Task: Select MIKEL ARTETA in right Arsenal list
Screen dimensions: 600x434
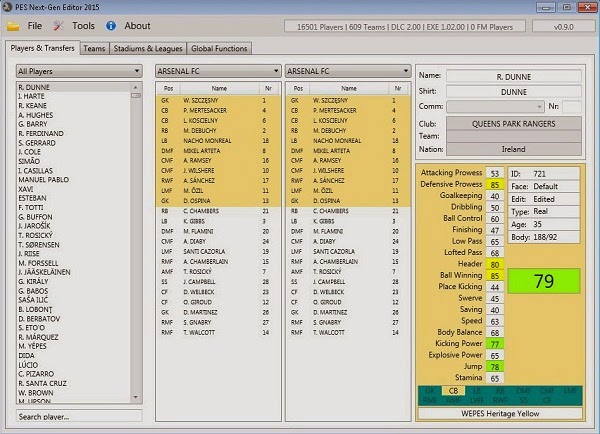Action: [348, 151]
